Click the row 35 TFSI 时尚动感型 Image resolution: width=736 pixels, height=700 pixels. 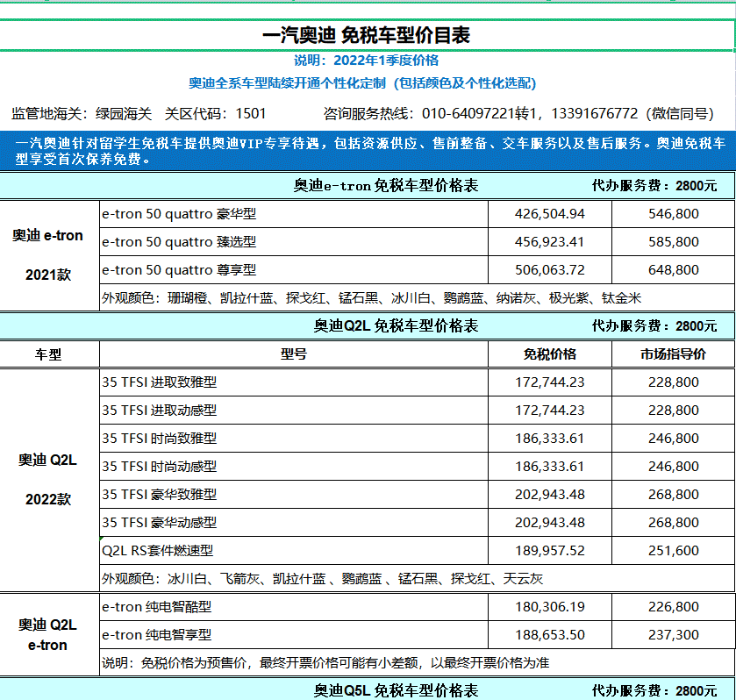click(294, 467)
